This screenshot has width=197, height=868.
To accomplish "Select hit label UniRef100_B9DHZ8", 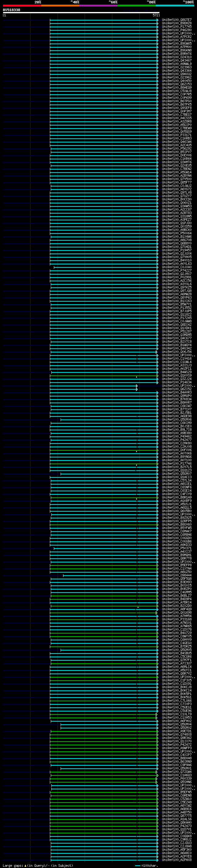I will coord(177,23).
